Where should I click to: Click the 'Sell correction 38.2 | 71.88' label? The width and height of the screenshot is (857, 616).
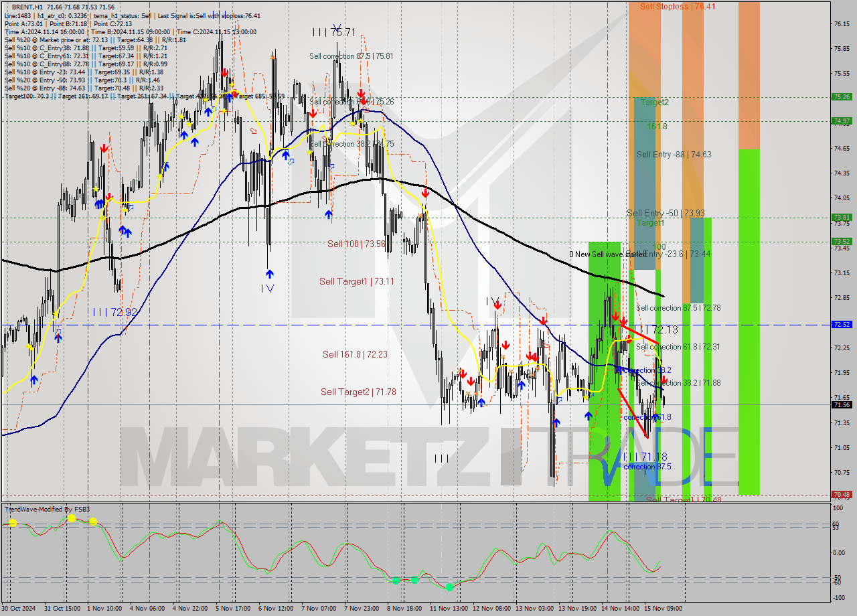(x=678, y=383)
